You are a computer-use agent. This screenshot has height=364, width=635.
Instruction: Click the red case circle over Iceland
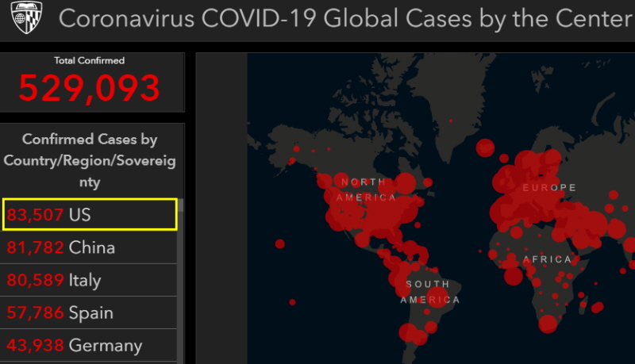coord(485,148)
